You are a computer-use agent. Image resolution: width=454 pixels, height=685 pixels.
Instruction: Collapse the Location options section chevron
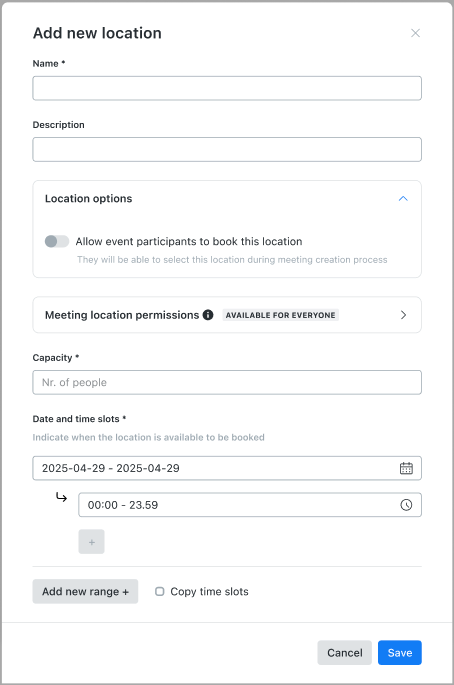[403, 198]
